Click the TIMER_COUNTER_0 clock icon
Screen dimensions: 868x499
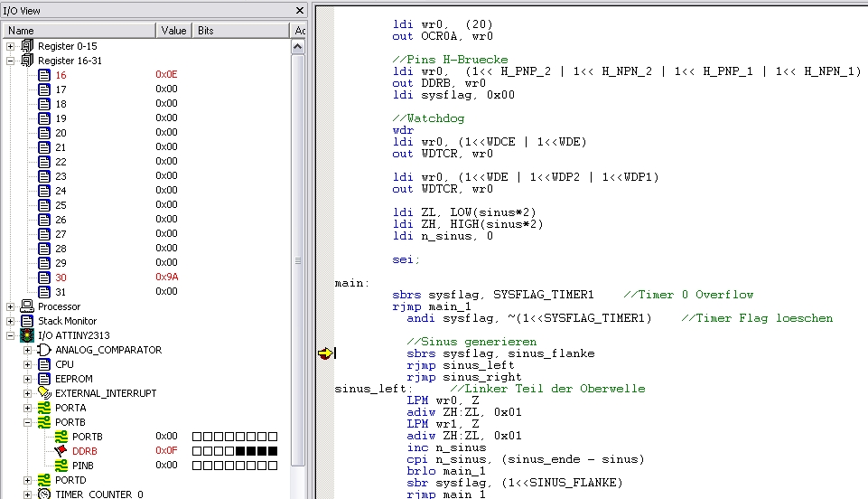pyautogui.click(x=44, y=494)
